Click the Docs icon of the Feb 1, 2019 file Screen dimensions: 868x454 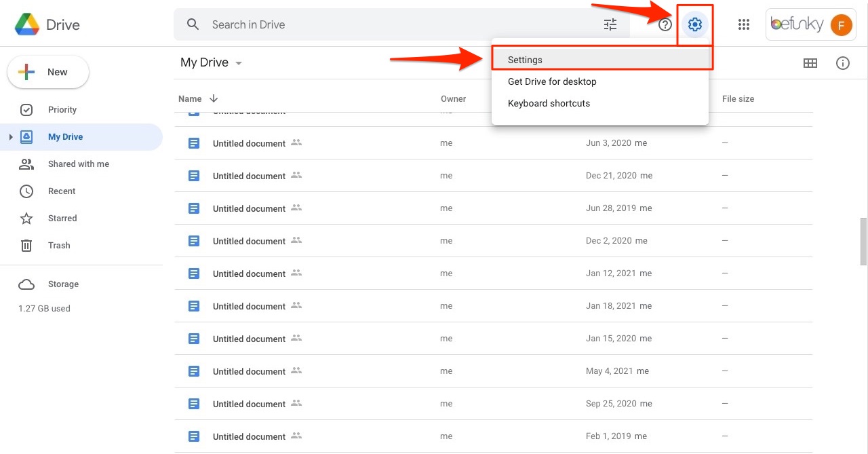[x=194, y=436]
